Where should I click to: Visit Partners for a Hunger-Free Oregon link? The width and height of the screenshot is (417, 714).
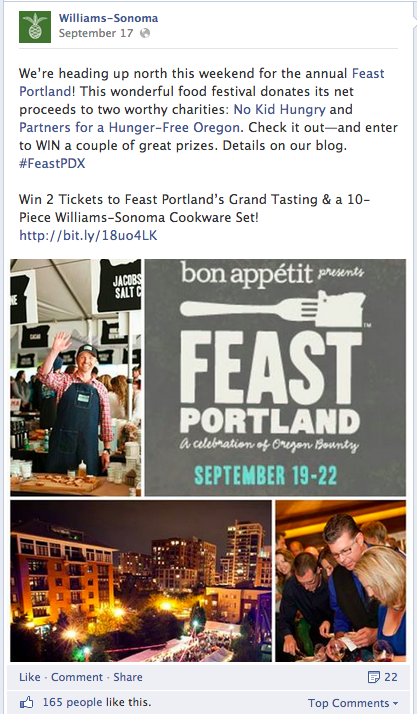(x=129, y=128)
